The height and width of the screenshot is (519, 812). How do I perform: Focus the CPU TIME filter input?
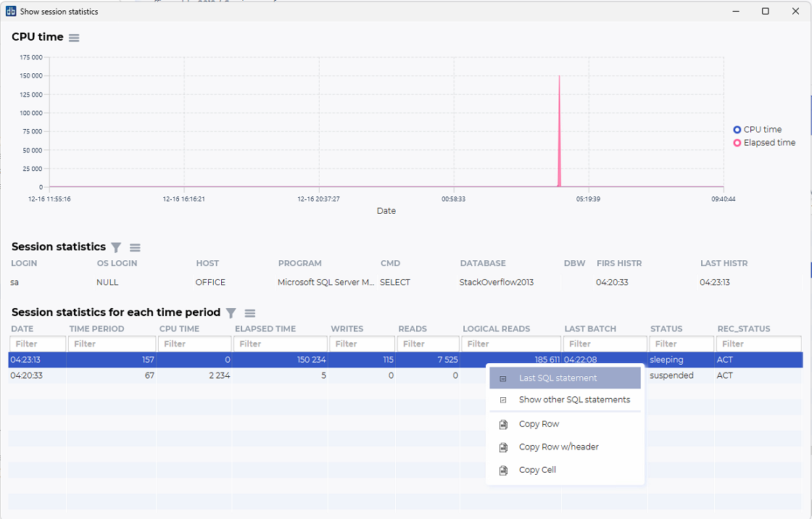tap(194, 344)
